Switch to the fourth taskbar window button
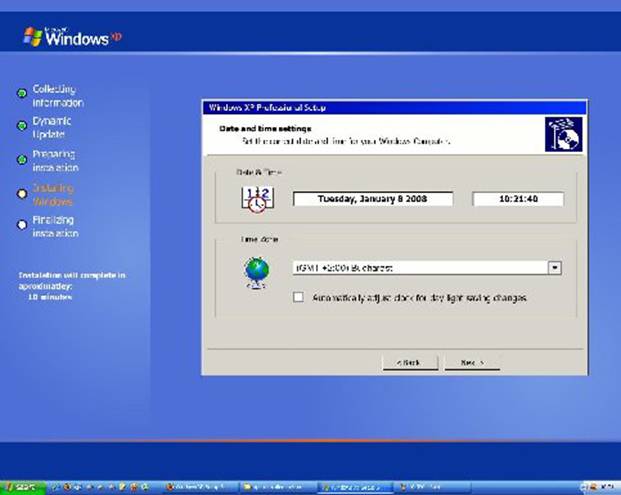Viewport: 621px width, 495px height. (433, 487)
